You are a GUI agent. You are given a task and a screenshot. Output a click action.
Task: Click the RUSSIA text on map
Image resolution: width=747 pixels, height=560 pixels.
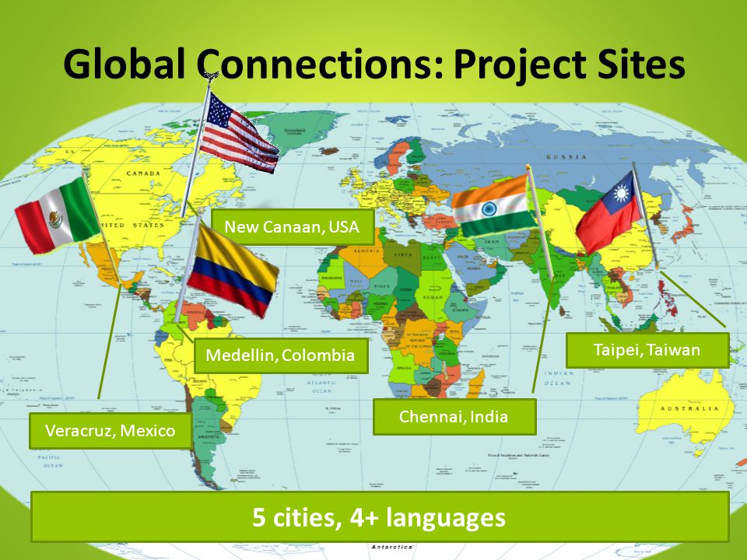click(566, 156)
